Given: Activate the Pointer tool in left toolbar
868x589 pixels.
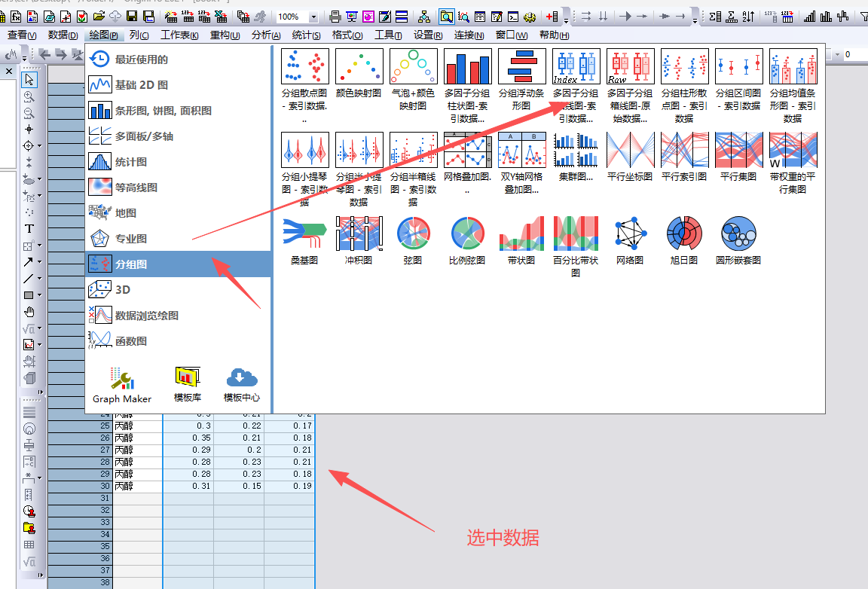Looking at the screenshot, I should click(x=29, y=79).
